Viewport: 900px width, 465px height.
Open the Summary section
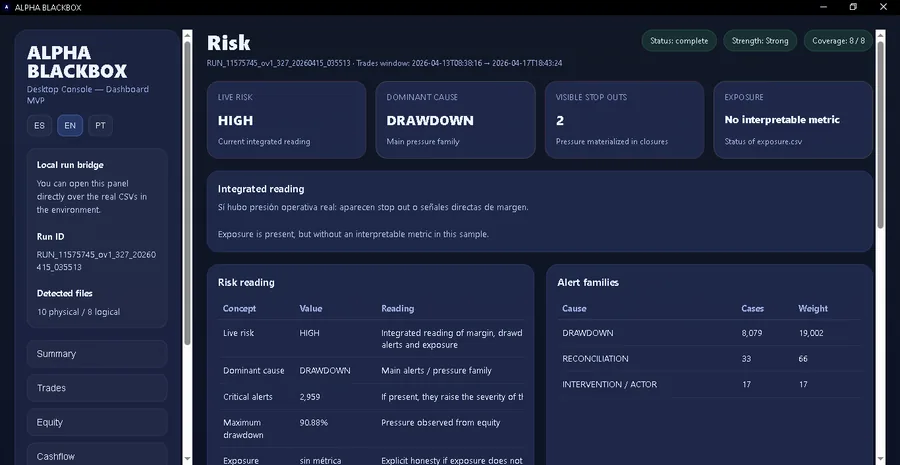click(x=97, y=354)
